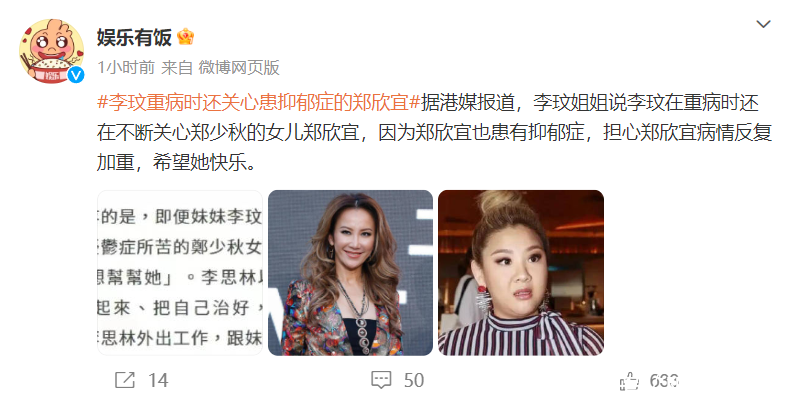Expand the post options chevron menu
This screenshot has height=403, width=791.
(763, 24)
